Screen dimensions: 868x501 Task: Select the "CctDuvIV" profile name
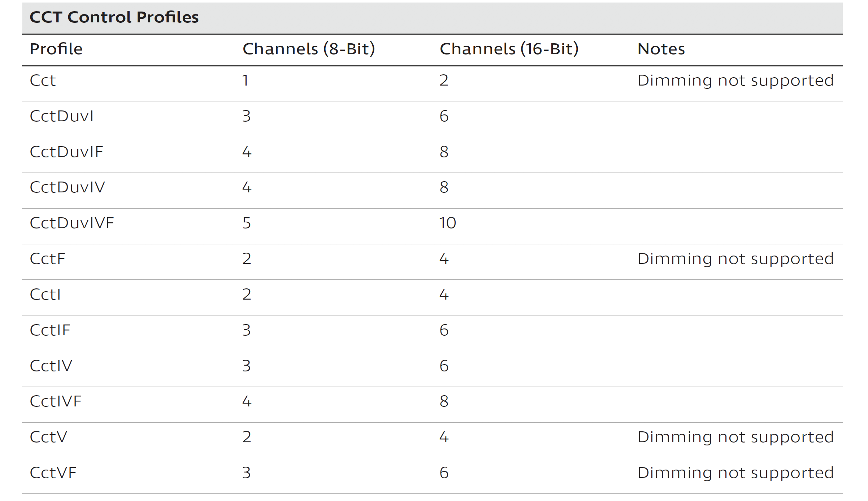point(68,187)
